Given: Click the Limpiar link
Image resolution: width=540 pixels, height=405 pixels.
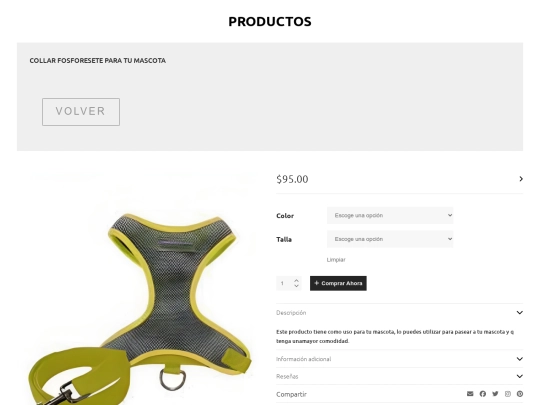Looking at the screenshot, I should [336, 260].
